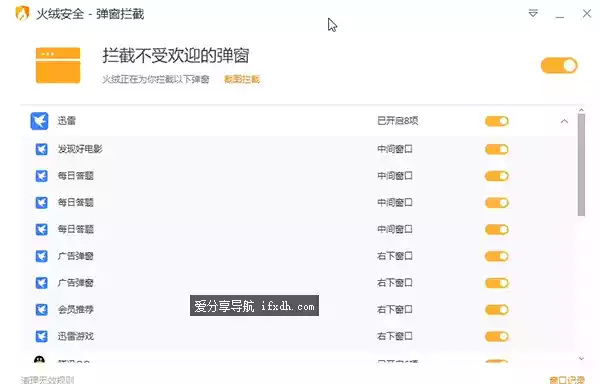
Task: Click the Xunlei group icon beside 迅雷
Action: pos(39,121)
